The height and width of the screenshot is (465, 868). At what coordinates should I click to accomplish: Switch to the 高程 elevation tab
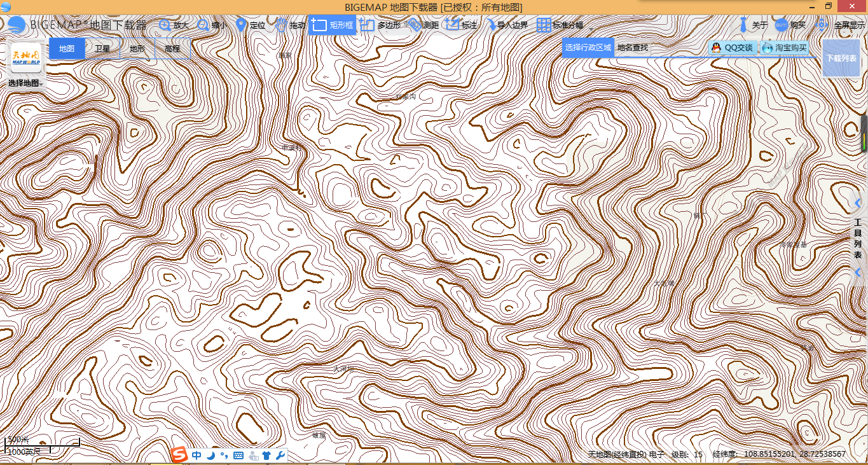172,49
